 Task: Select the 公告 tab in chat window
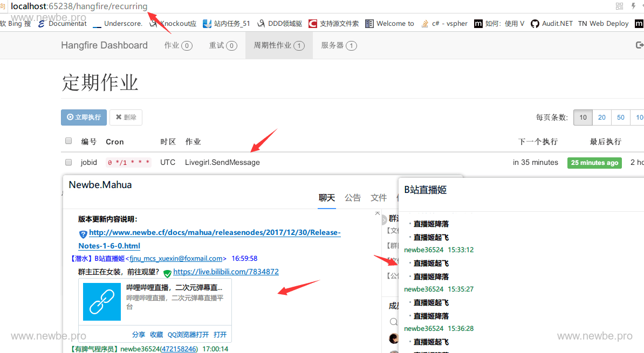pos(353,198)
